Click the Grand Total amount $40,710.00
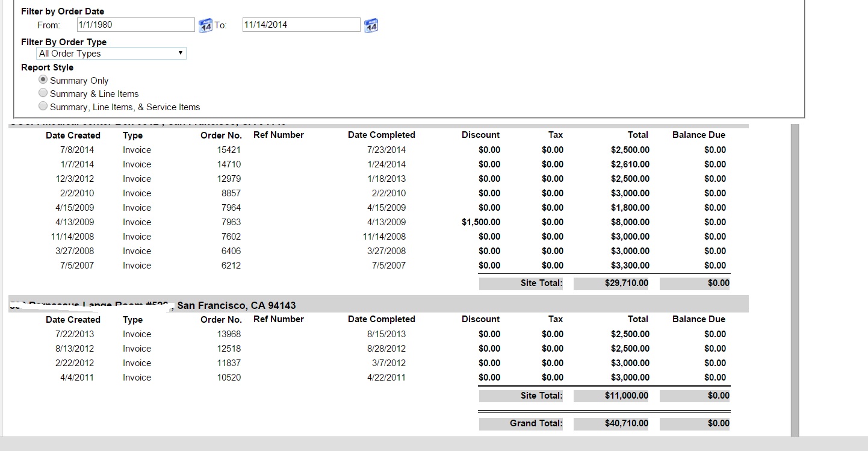868x451 pixels. tap(626, 423)
